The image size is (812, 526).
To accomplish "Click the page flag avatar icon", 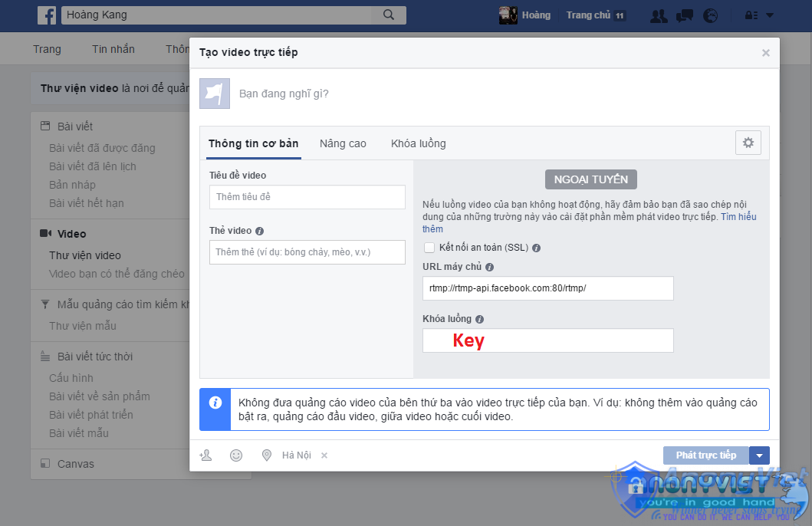I will (x=215, y=94).
